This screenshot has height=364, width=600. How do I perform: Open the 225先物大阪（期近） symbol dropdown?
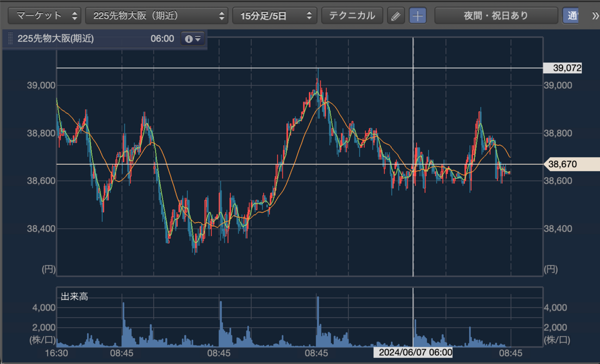157,15
